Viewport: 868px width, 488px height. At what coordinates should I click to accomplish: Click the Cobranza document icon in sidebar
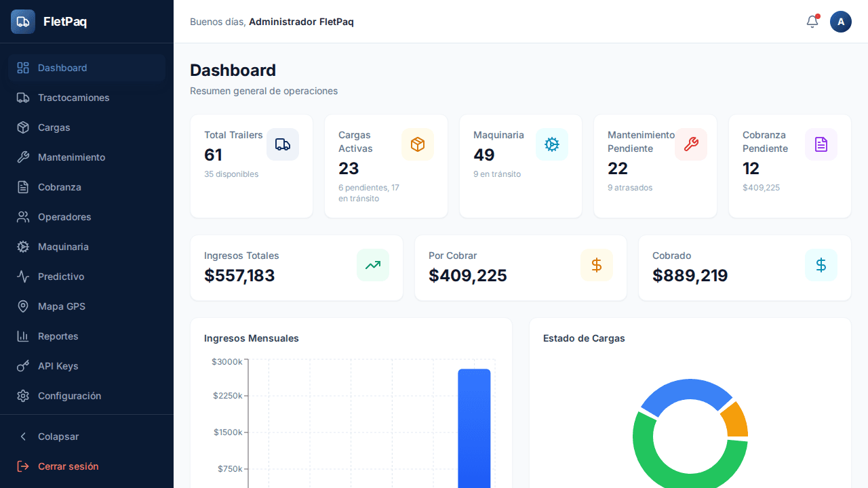click(x=23, y=187)
